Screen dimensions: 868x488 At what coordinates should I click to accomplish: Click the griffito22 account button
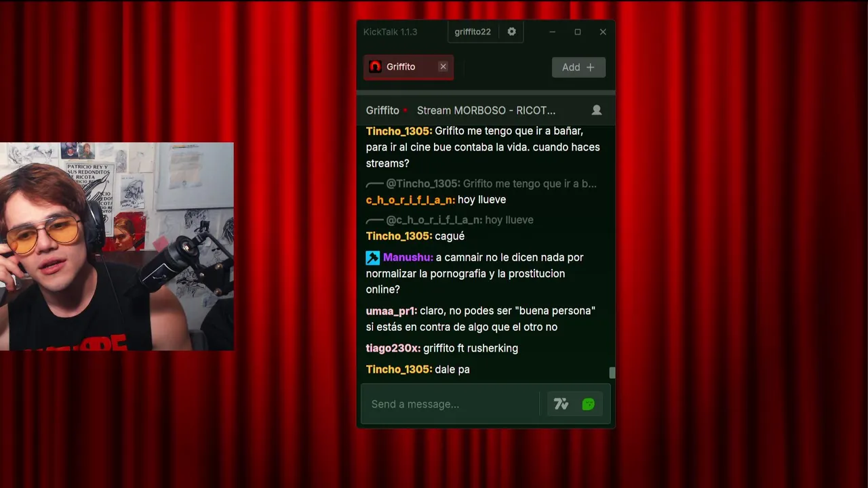pyautogui.click(x=473, y=32)
